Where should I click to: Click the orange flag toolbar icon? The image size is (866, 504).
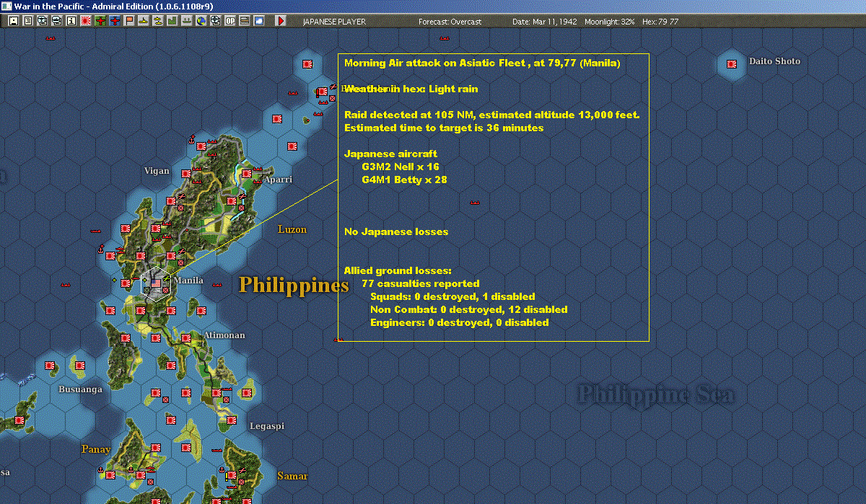[129, 21]
